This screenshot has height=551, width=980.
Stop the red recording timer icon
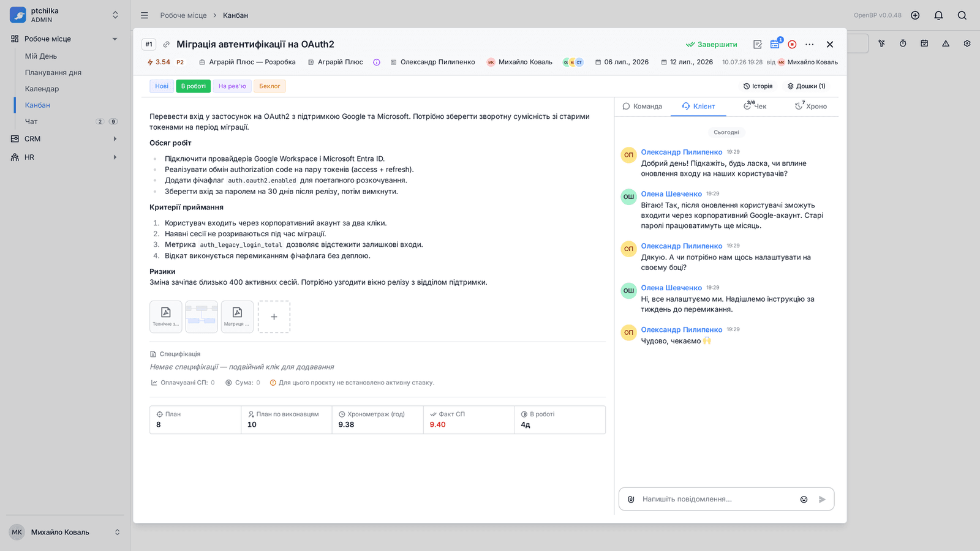pyautogui.click(x=792, y=44)
